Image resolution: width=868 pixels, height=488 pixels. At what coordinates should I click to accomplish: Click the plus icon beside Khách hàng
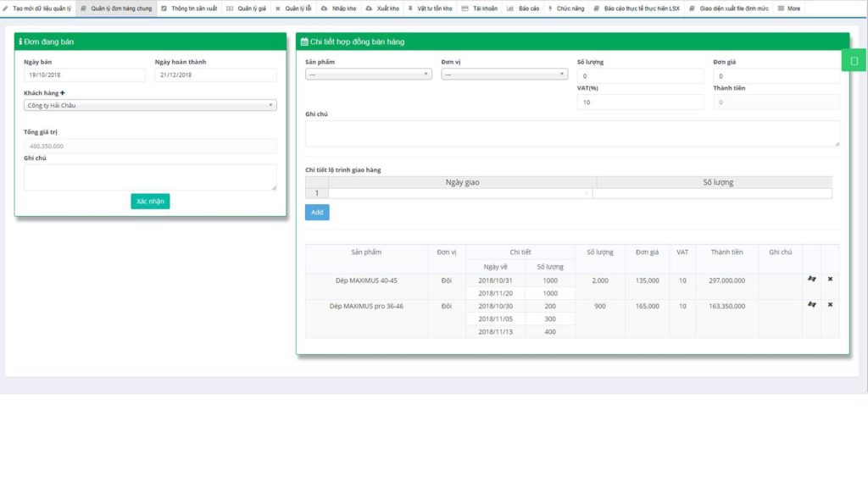pyautogui.click(x=63, y=93)
